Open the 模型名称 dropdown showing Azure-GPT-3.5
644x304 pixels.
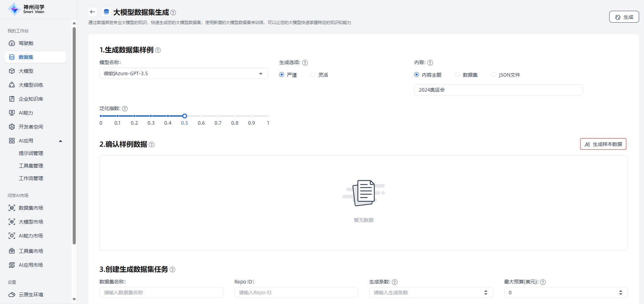coord(184,73)
